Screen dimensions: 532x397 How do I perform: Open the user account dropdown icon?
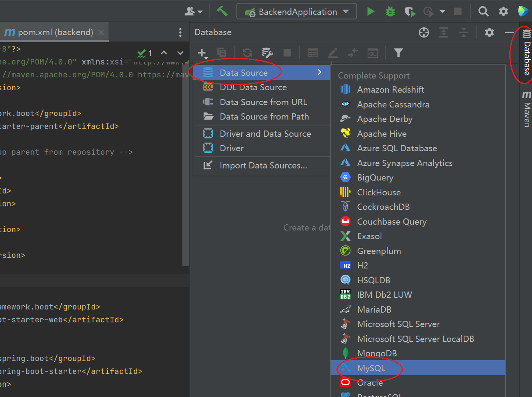coord(194,11)
